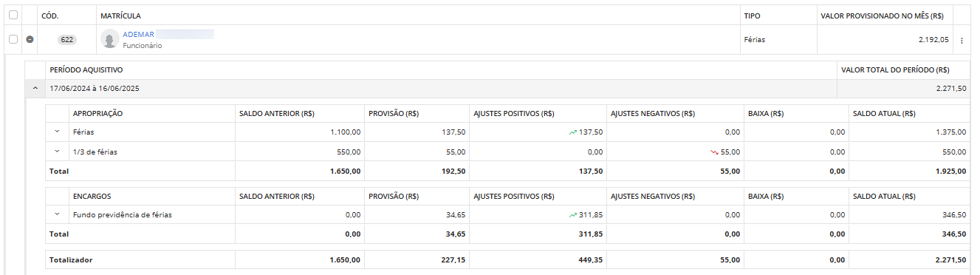Screen dimensions: 980x275
Task: Click the CÓD. column header
Action: (50, 16)
